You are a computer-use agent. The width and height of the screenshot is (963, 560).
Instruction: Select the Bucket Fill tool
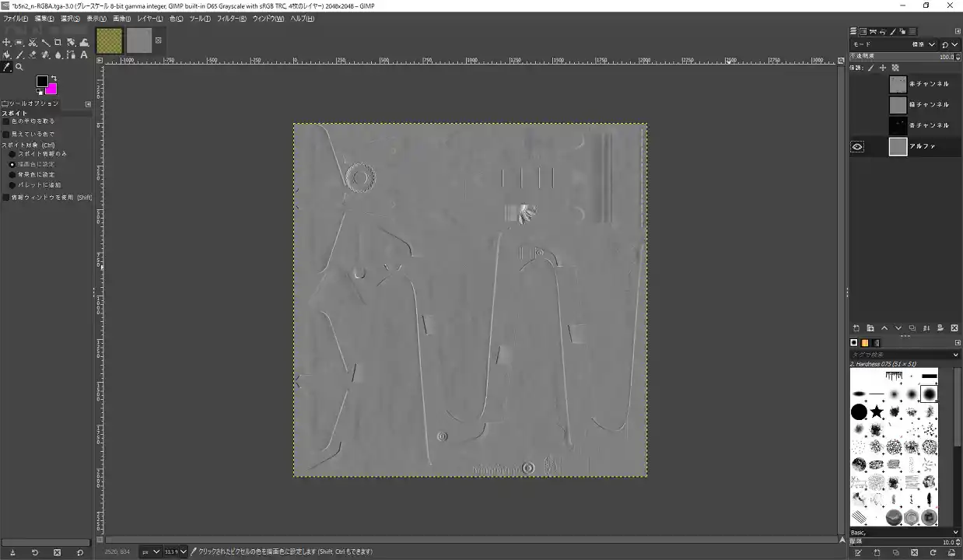coord(7,55)
